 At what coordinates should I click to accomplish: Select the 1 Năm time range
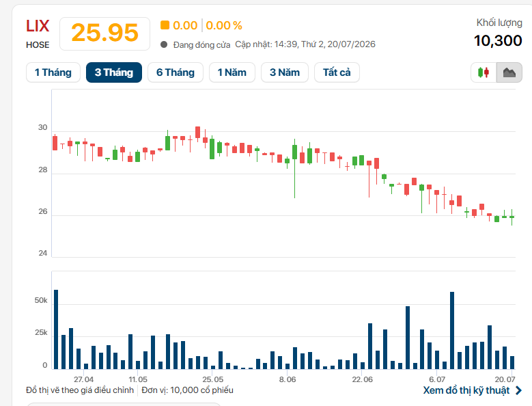[x=232, y=72]
